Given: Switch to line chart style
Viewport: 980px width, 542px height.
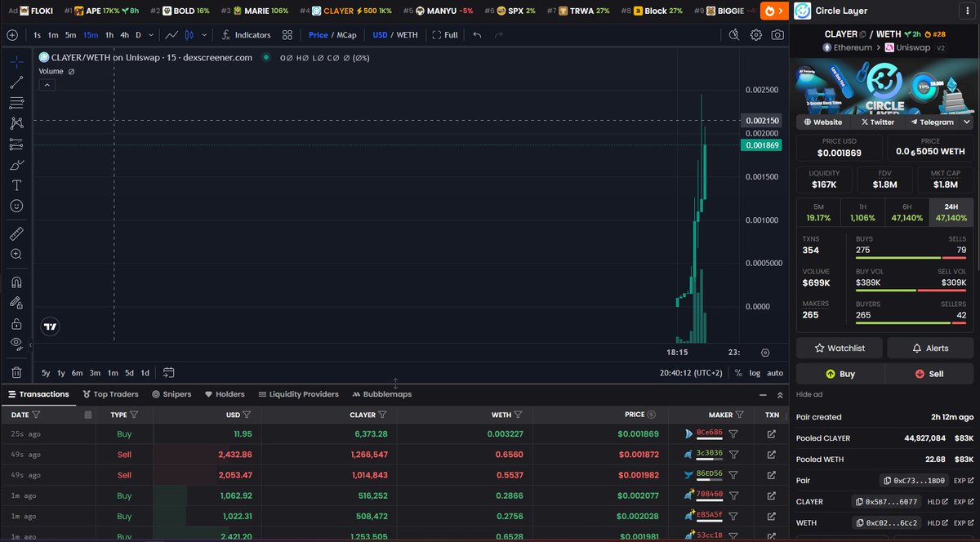Looking at the screenshot, I should tap(171, 35).
